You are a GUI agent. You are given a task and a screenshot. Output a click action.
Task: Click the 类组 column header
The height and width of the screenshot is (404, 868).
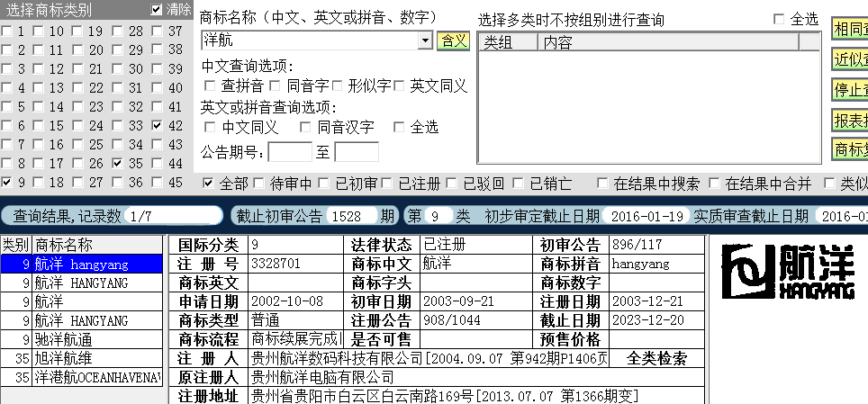[509, 42]
